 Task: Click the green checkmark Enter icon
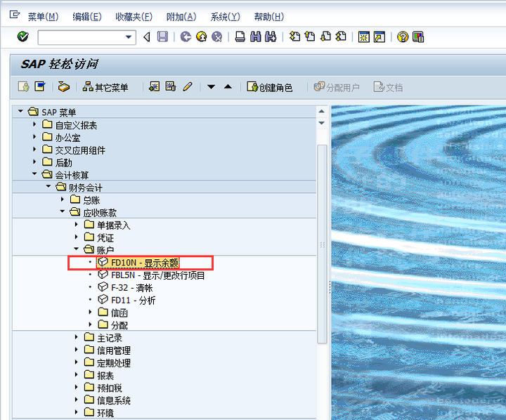pyautogui.click(x=23, y=37)
